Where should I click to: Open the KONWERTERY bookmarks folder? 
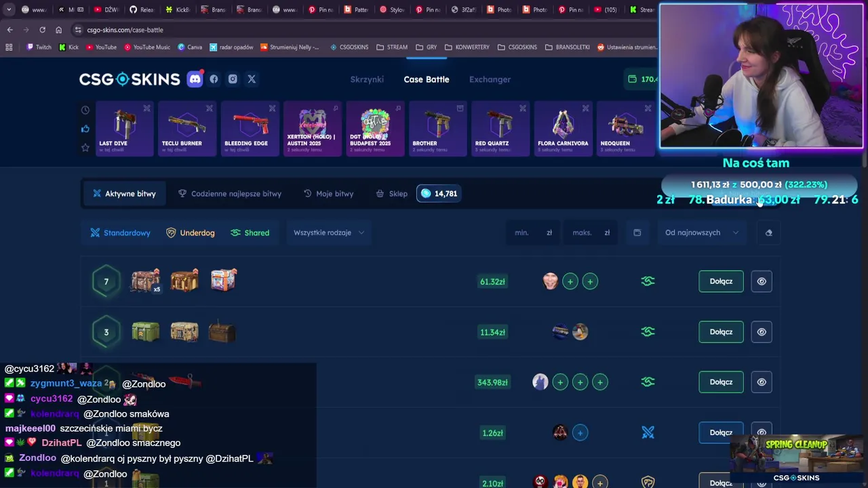[x=467, y=47]
